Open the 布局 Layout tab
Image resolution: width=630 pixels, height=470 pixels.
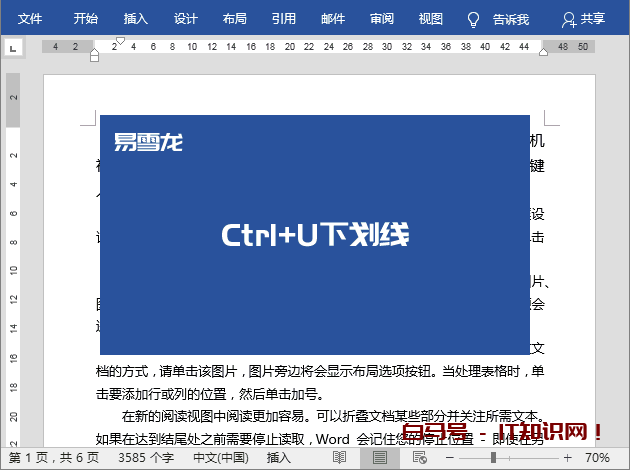click(x=234, y=19)
